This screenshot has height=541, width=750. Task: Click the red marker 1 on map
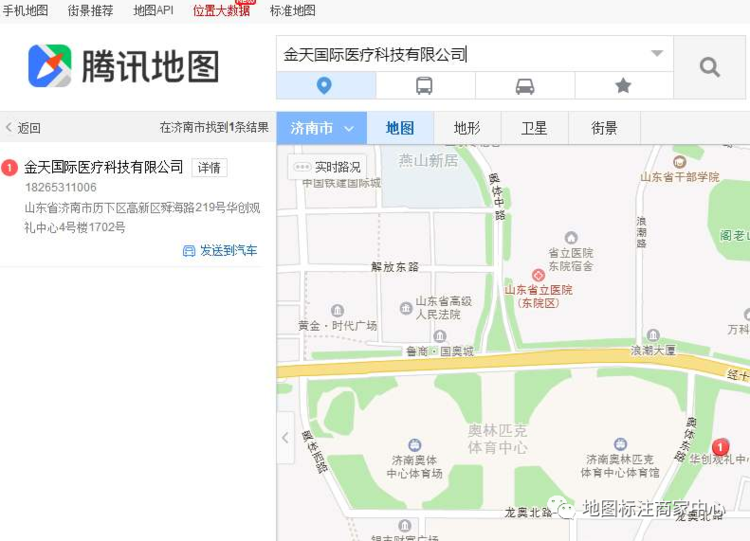click(720, 448)
